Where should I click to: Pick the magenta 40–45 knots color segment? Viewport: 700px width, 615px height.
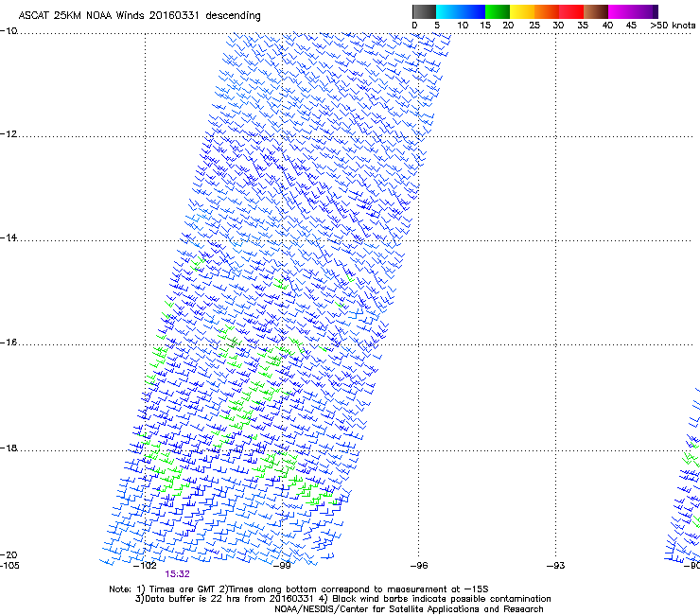coord(621,11)
